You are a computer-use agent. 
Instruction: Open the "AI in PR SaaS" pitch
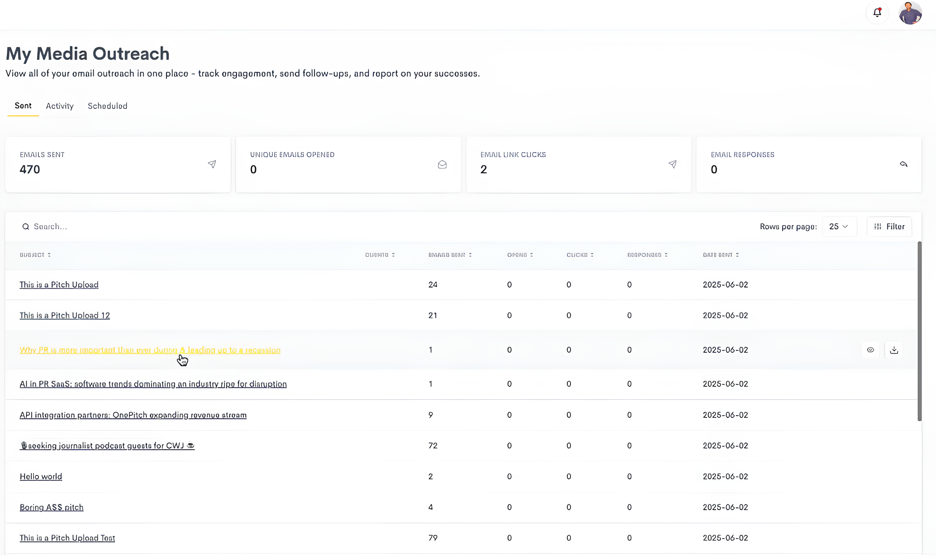click(x=153, y=384)
